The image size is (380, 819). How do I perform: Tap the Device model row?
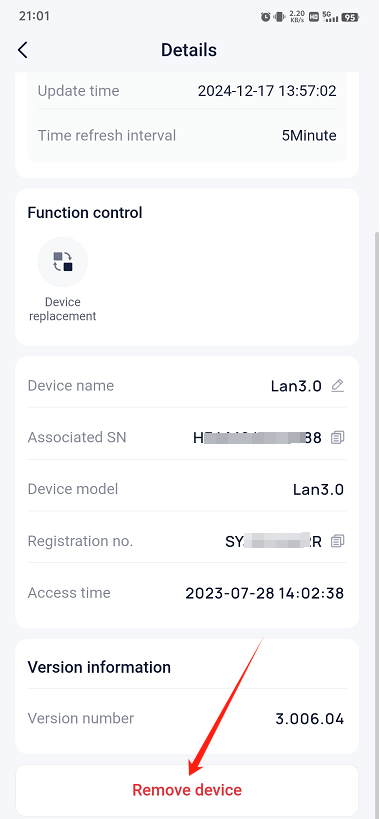tap(186, 489)
